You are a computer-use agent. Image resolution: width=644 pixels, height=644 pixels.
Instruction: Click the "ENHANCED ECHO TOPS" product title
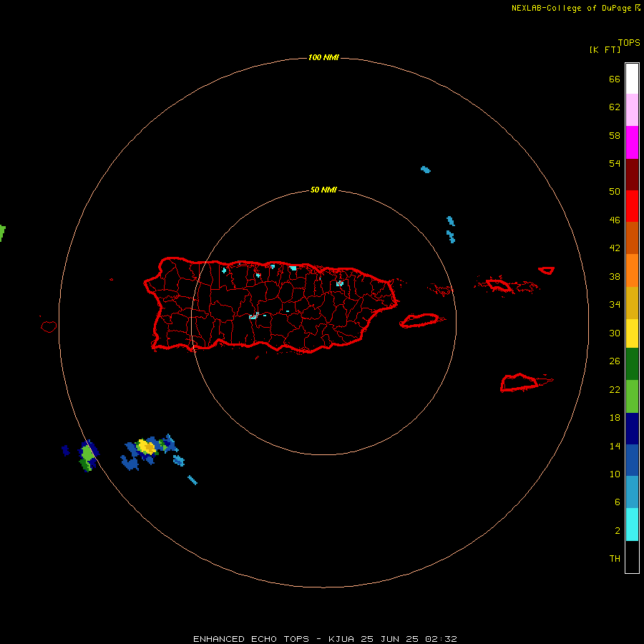[x=251, y=639]
